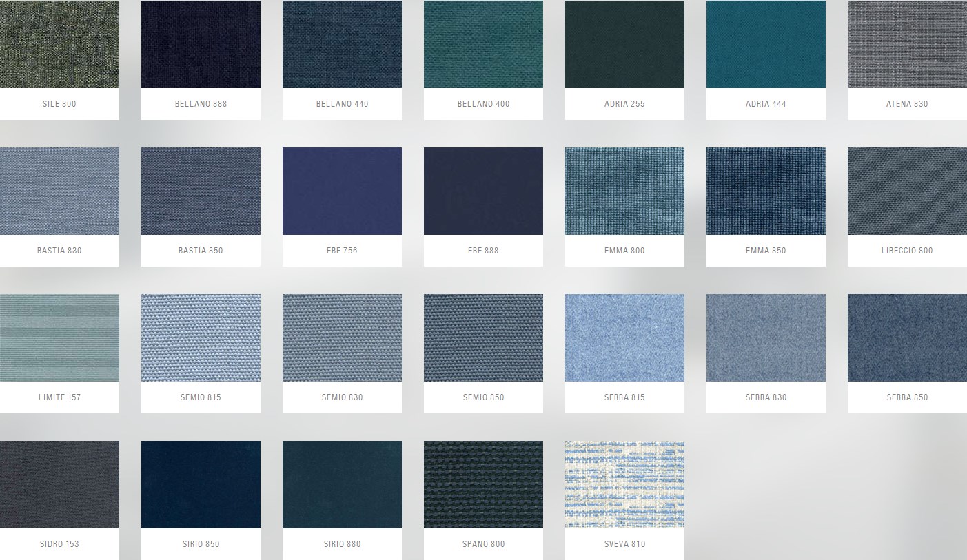This screenshot has width=967, height=560.
Task: Click the SEMIO 850 label
Action: [483, 397]
